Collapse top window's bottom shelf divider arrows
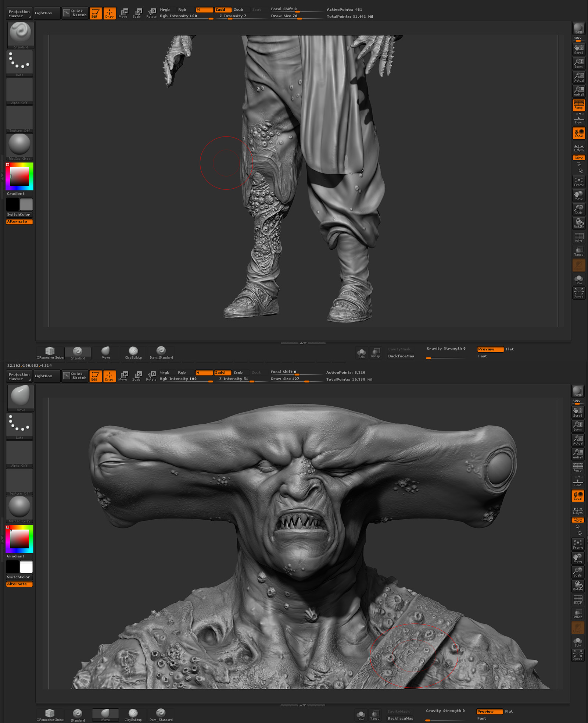Viewport: 588px width, 723px height. click(303, 343)
